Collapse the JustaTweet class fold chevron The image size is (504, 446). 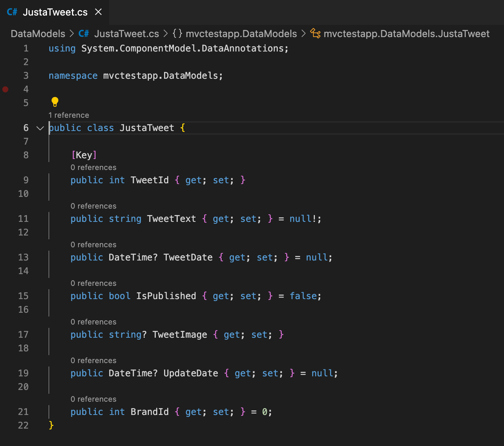click(40, 128)
